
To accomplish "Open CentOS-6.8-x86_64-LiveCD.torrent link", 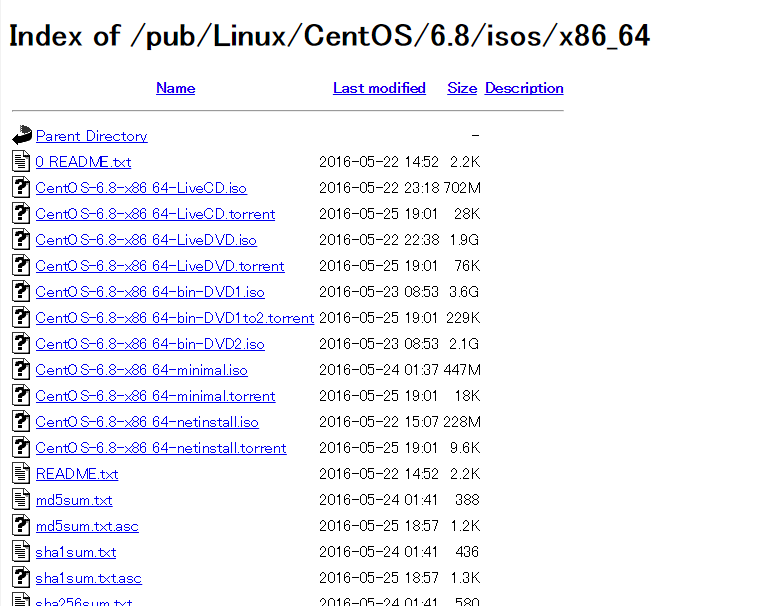I will [155, 214].
